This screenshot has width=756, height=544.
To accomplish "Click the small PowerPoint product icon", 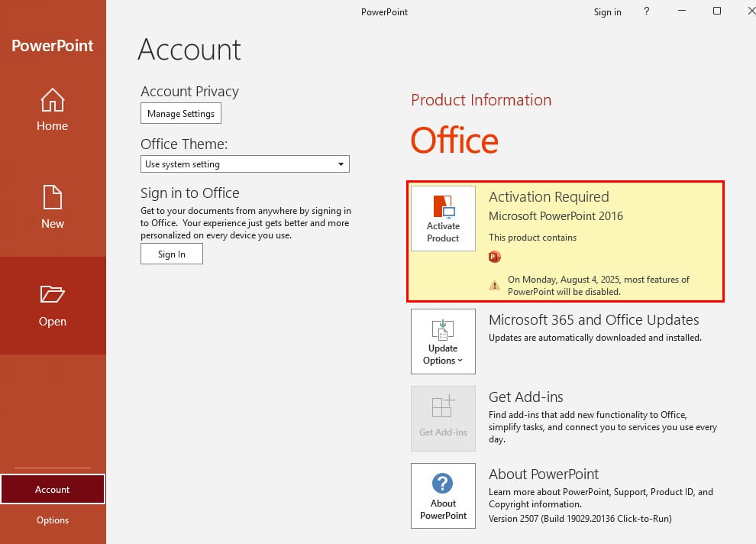I will (x=495, y=257).
